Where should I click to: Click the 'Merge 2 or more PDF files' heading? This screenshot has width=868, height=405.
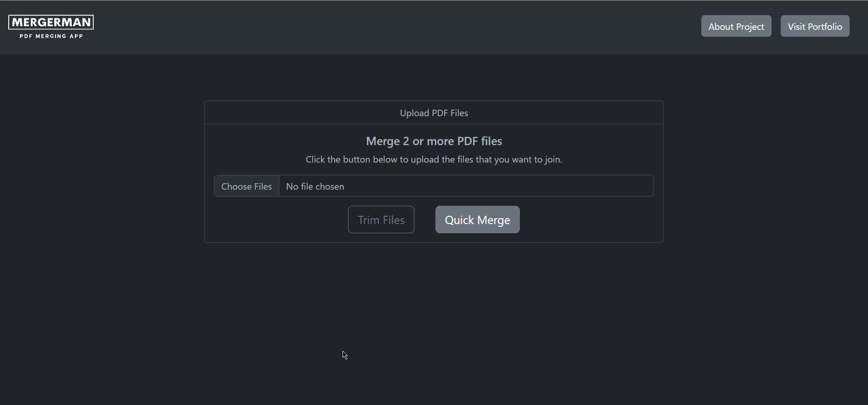(434, 141)
